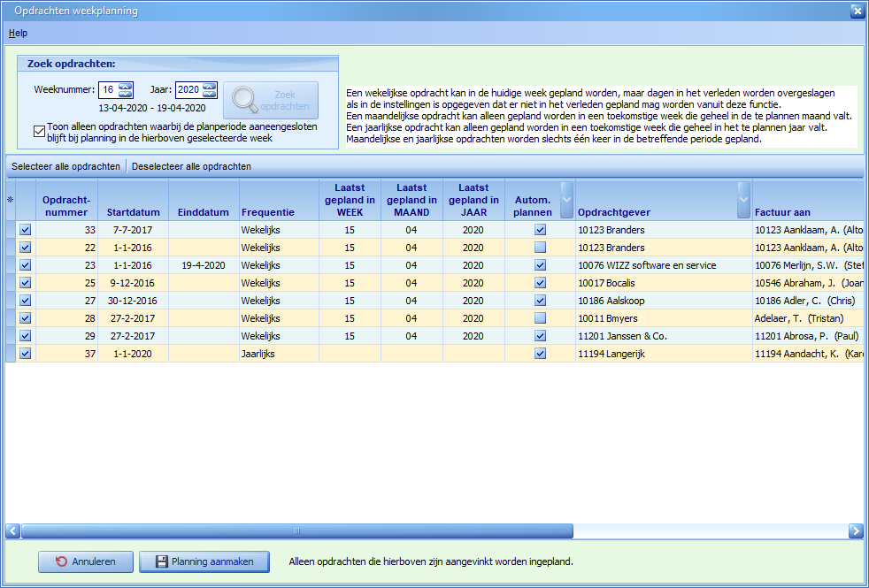Close the Opdrachten weekplanning window
The image size is (869, 588).
pos(857,11)
